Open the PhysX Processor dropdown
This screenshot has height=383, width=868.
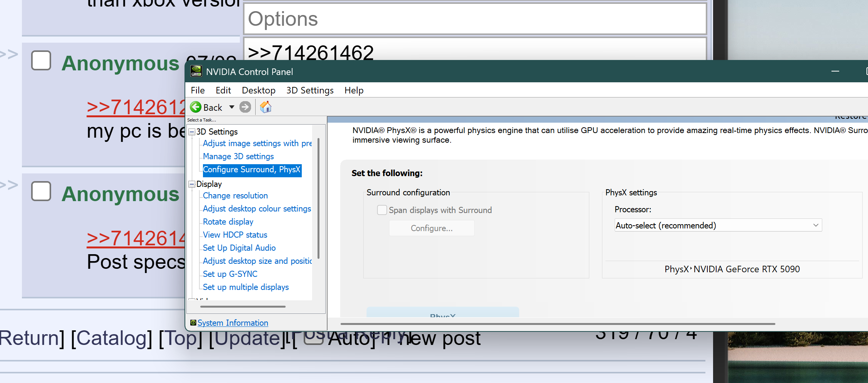[718, 225]
